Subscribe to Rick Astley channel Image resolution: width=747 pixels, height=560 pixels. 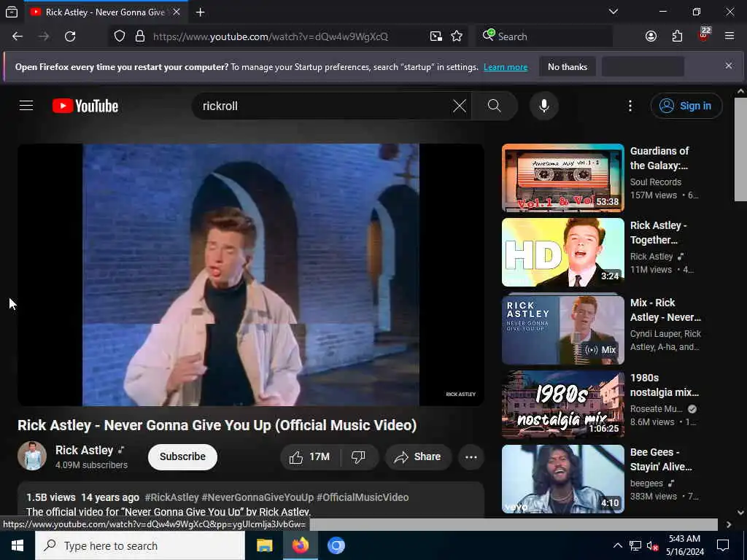pos(182,456)
